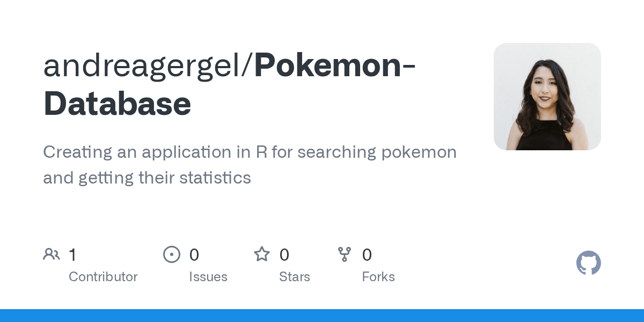
Task: Click the bold 'Pokemon-' title text
Action: 334,65
